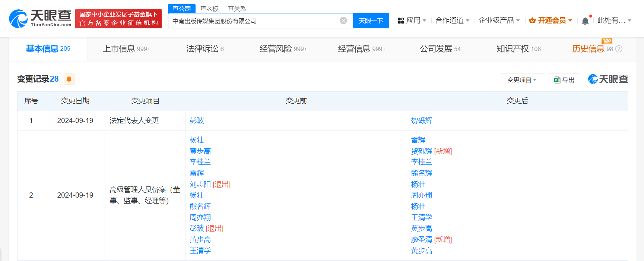Click the 应用 grid icon
The width and height of the screenshot is (644, 261).
pyautogui.click(x=401, y=21)
